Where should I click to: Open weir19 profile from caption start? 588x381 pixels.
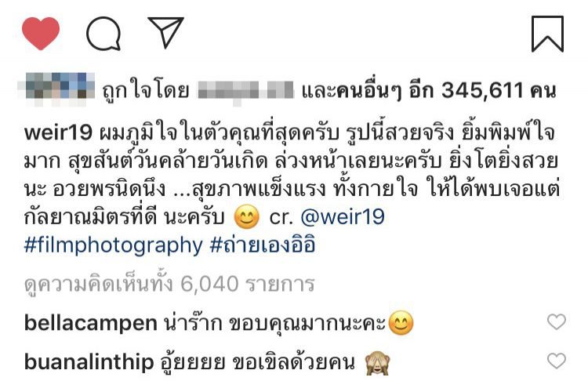[x=58, y=132]
